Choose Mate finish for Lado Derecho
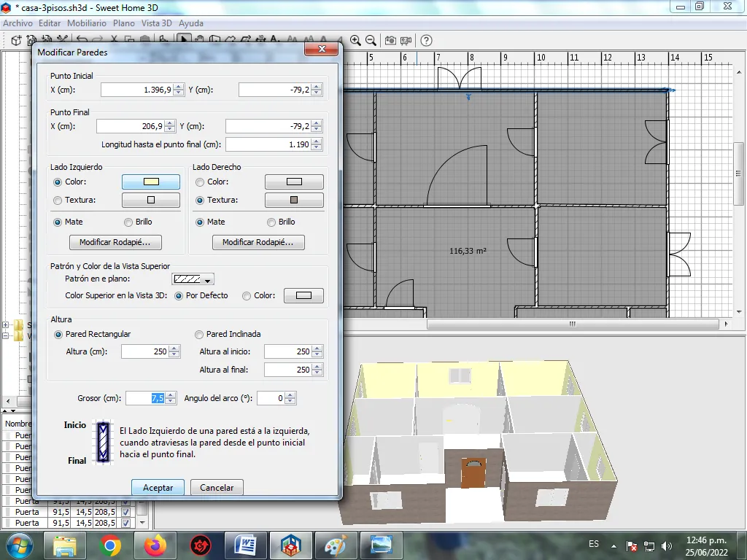 200,222
